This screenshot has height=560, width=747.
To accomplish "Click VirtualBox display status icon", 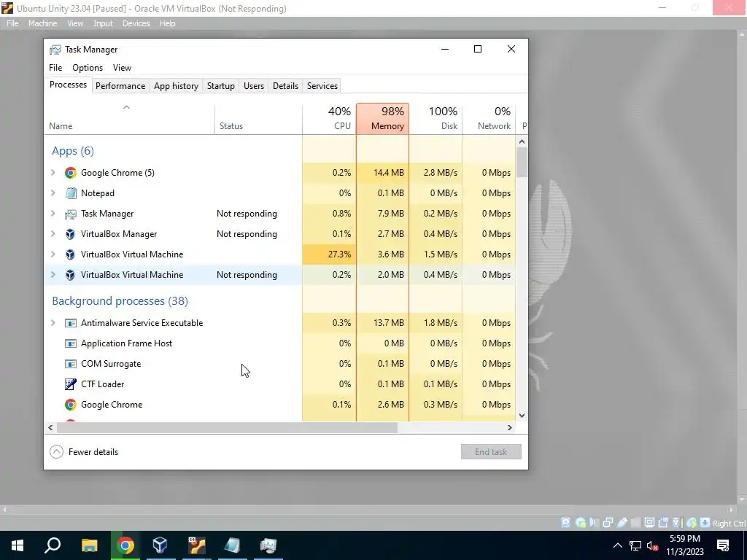I will (x=649, y=523).
